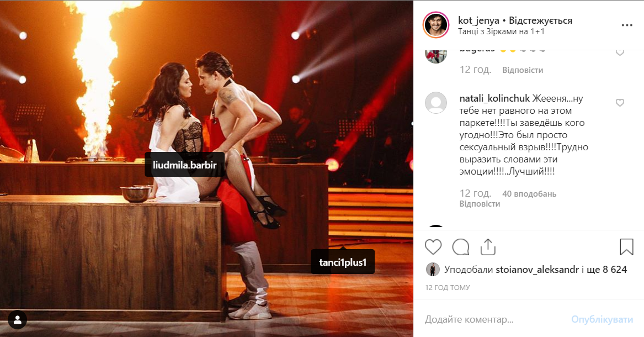This screenshot has width=644, height=337.
Task: Click the Додайте коментар input field
Action: tap(493, 319)
